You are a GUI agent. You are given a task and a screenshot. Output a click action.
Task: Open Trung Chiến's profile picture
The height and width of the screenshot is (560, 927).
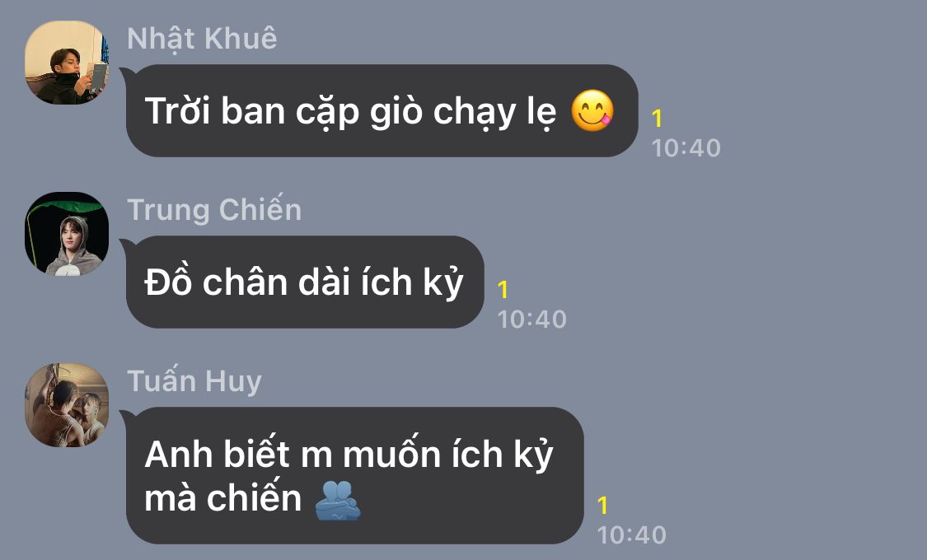click(67, 234)
